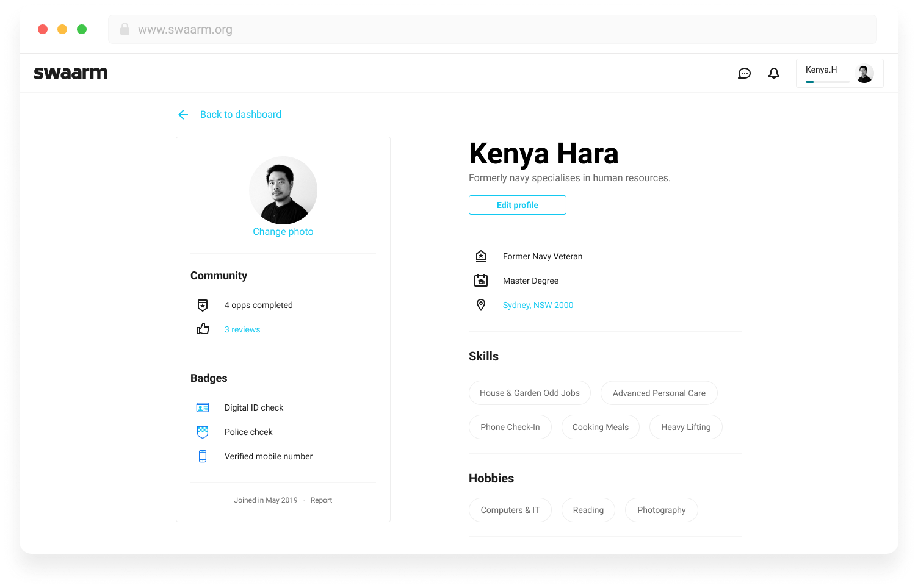Click the location pin icon beside Sydney
The width and height of the screenshot is (918, 588).
click(x=481, y=304)
